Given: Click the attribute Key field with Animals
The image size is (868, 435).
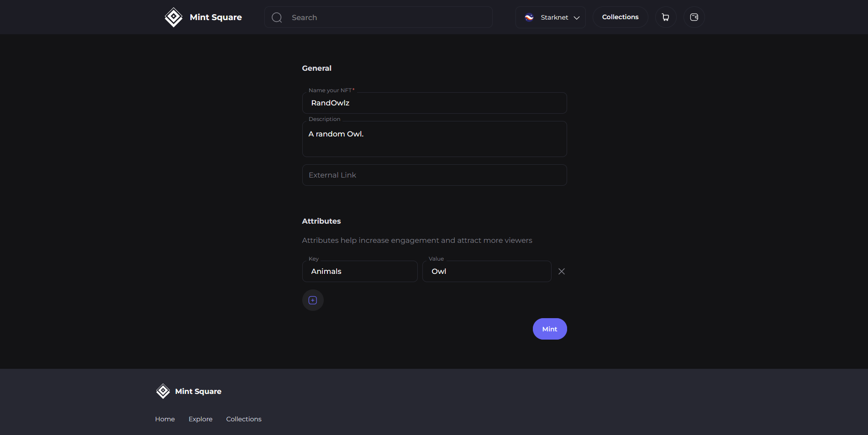Looking at the screenshot, I should [x=359, y=272].
